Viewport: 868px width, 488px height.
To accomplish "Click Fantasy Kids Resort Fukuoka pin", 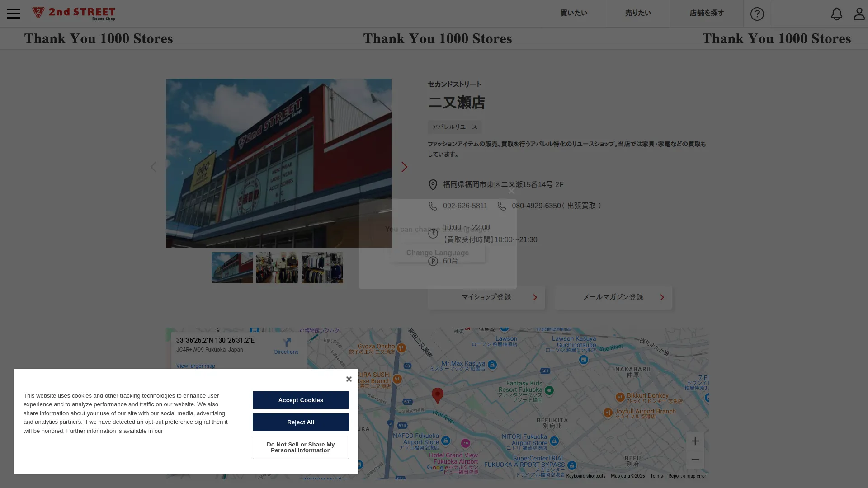I will [x=549, y=390].
